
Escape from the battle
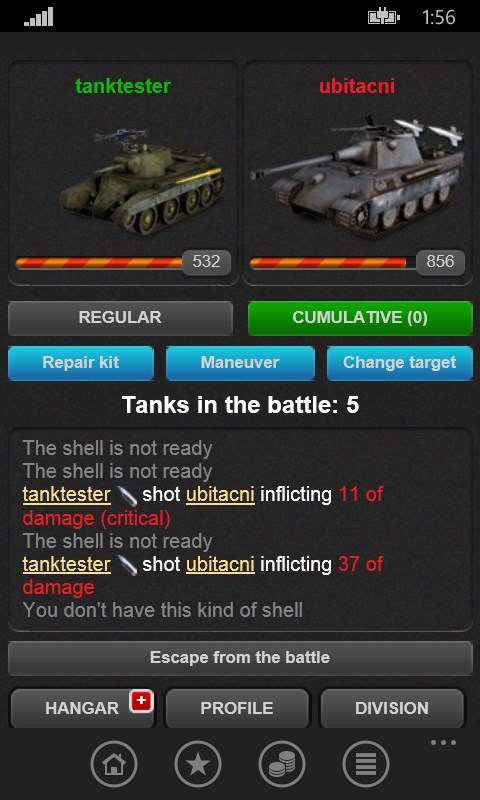click(x=240, y=658)
